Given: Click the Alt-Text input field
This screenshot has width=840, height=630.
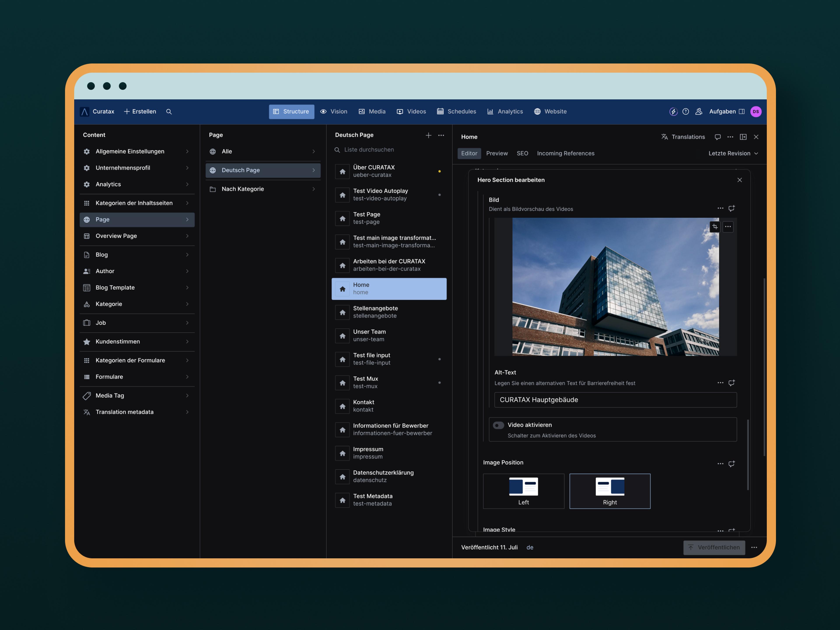Looking at the screenshot, I should click(x=615, y=400).
